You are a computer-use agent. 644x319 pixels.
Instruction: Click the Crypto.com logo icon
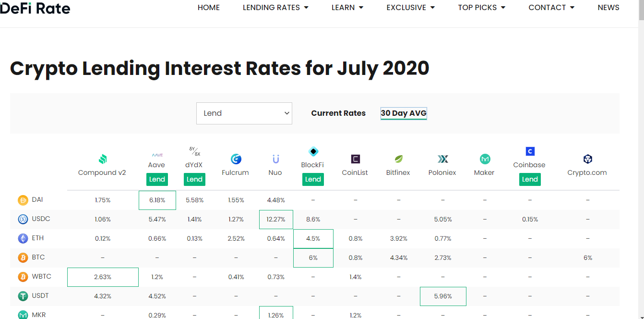587,159
